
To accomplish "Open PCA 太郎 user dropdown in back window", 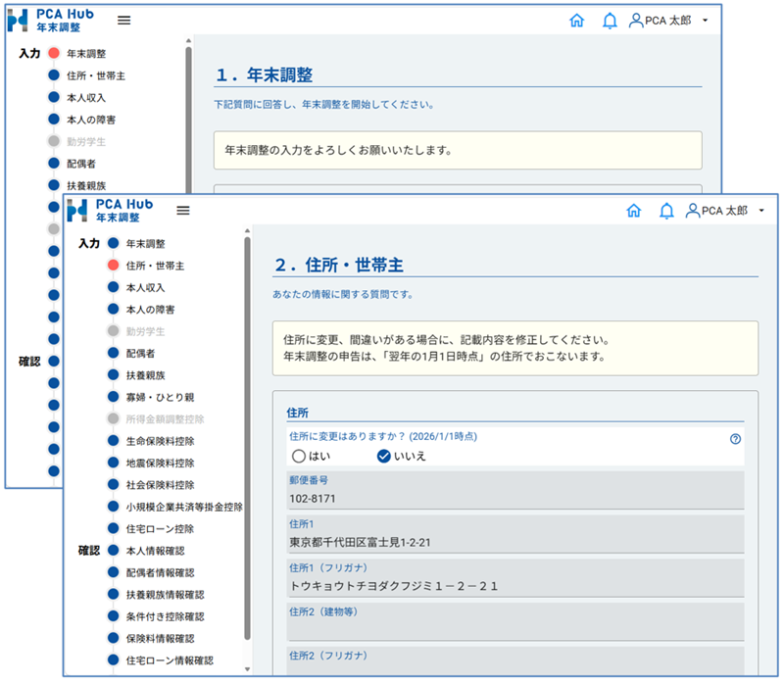I will pos(669,21).
